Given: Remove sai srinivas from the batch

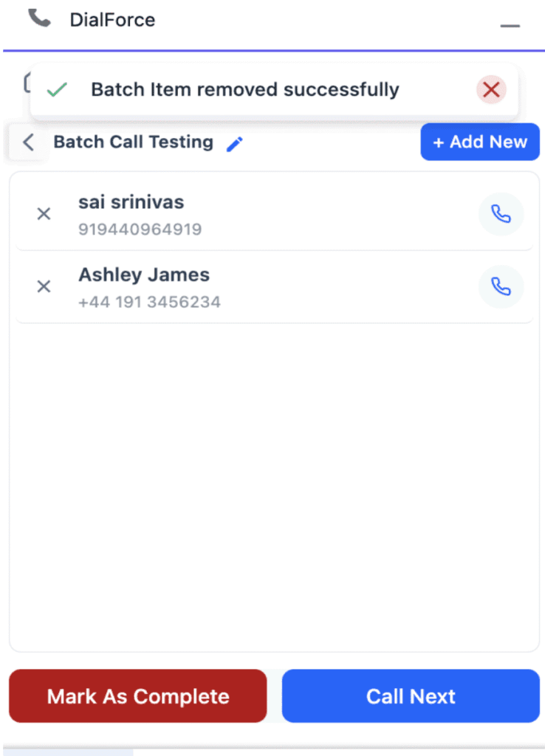Looking at the screenshot, I should (44, 214).
